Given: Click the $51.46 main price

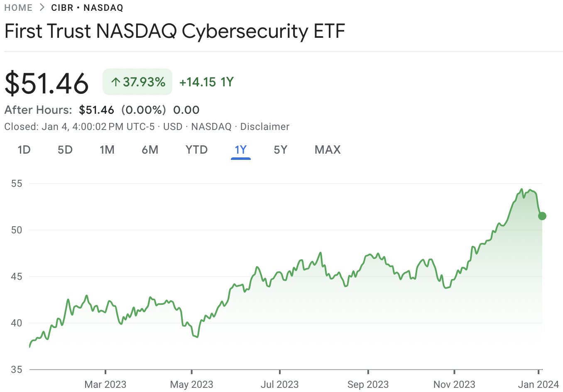Looking at the screenshot, I should [x=47, y=83].
